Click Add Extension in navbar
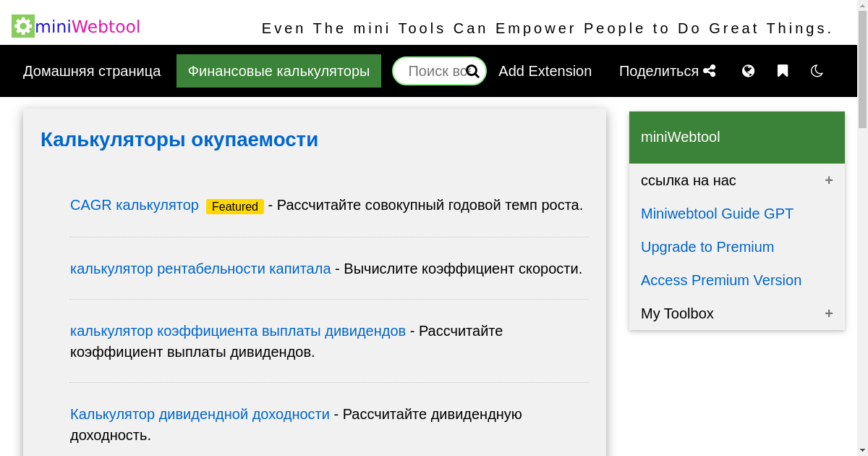This screenshot has height=456, width=868. 545,71
